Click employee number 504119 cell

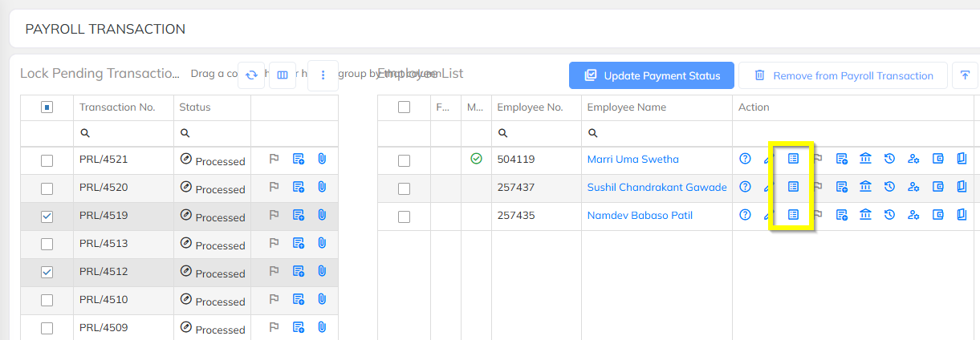click(x=536, y=160)
